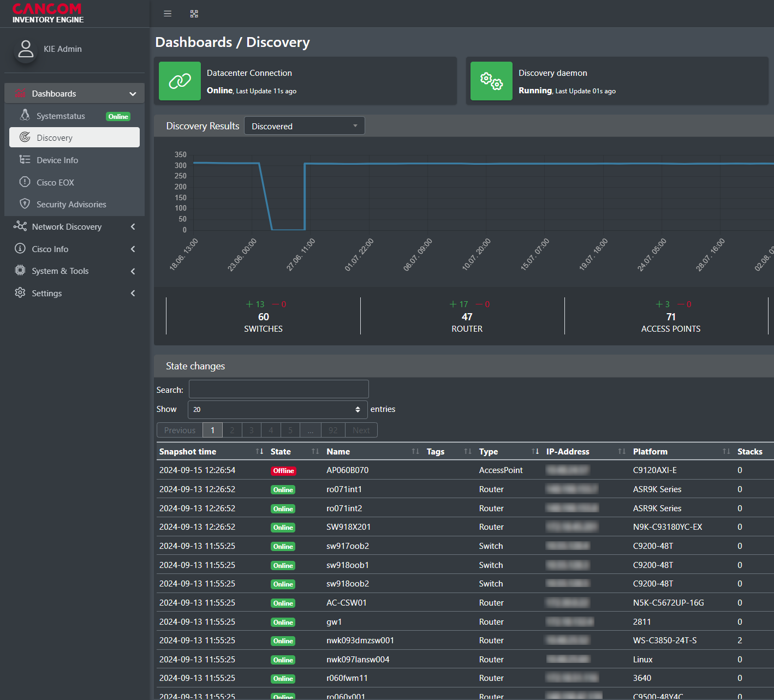Click the Discovery daemon gears icon
The width and height of the screenshot is (774, 700).
coord(491,81)
